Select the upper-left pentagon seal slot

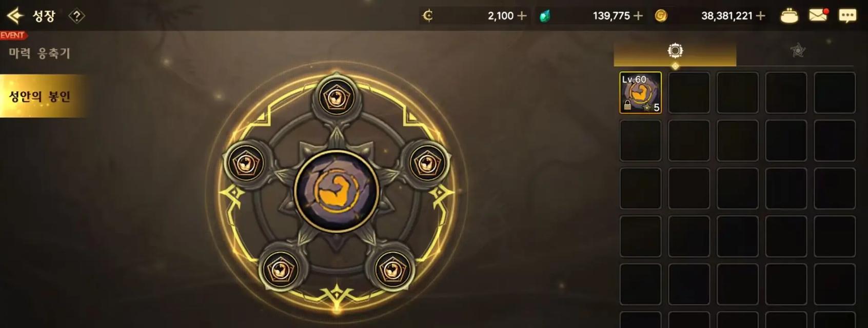click(247, 163)
